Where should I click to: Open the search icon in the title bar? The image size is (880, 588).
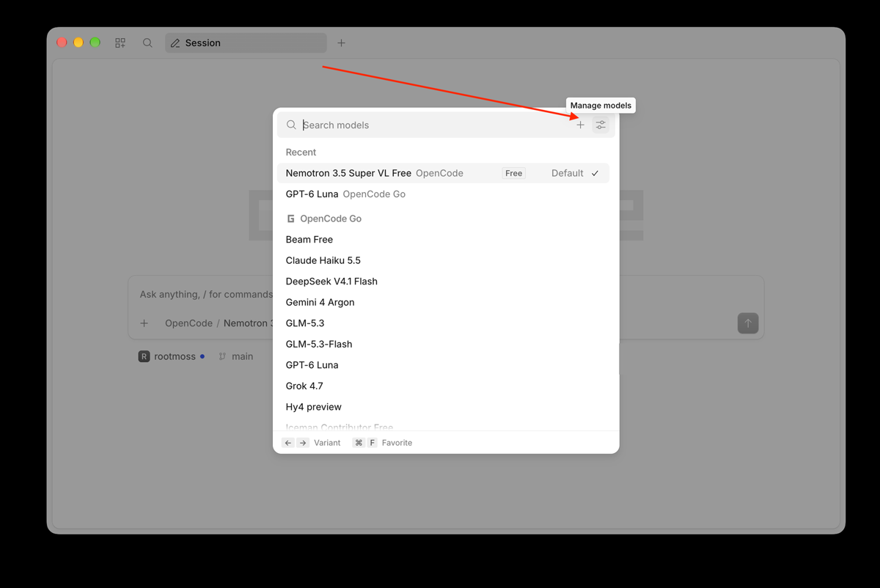tap(147, 43)
